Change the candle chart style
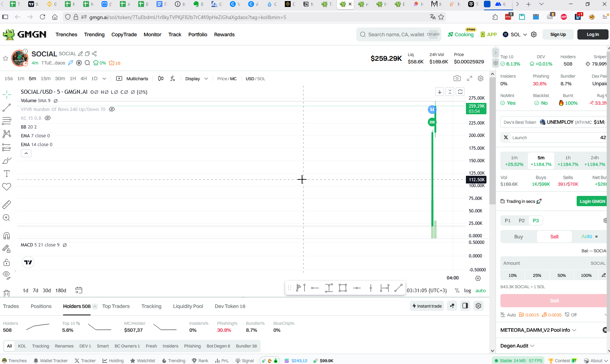Viewport: 610px width, 364px height. tap(161, 78)
